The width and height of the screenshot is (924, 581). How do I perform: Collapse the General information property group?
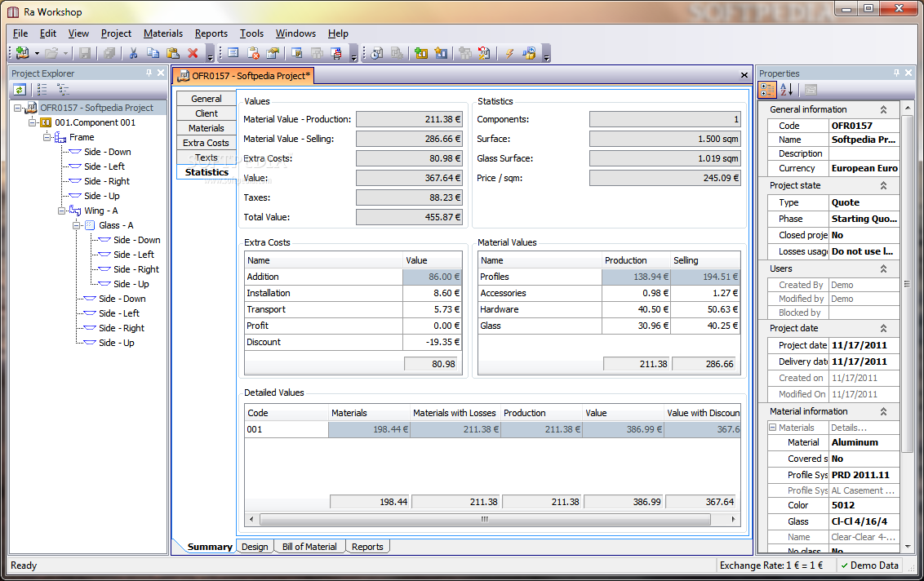(x=883, y=109)
